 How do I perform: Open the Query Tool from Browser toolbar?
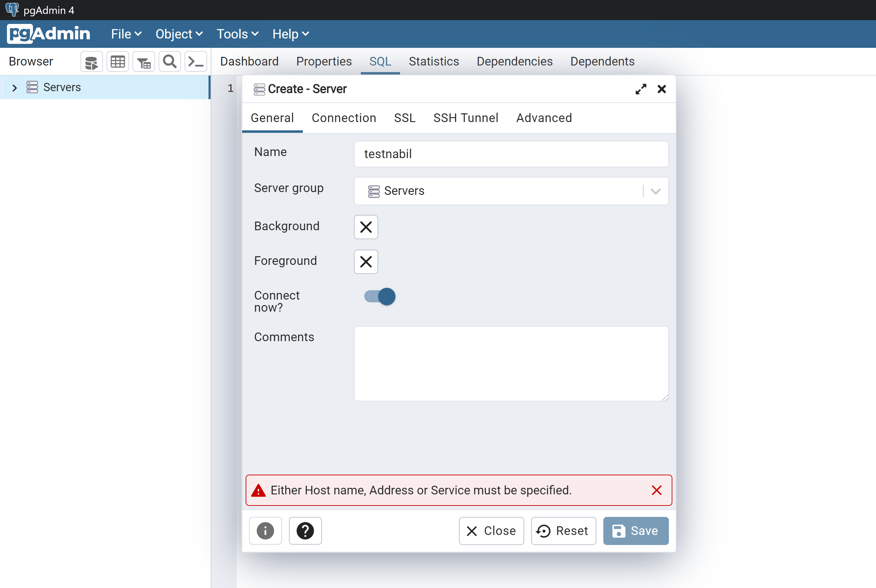click(x=92, y=62)
